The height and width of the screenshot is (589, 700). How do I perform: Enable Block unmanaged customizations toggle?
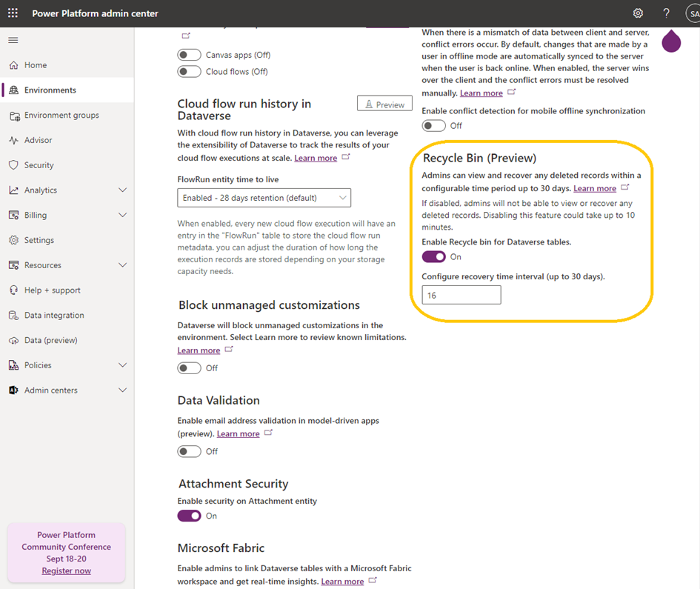point(189,368)
